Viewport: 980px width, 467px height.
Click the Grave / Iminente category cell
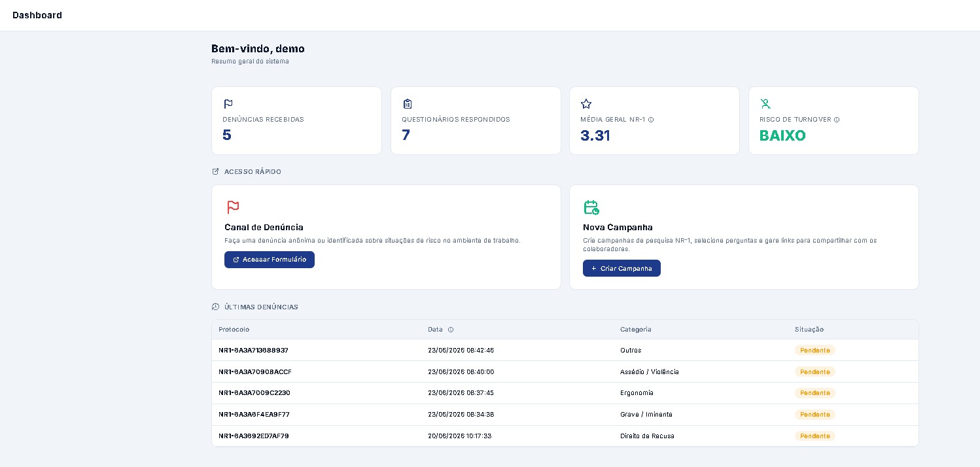646,415
